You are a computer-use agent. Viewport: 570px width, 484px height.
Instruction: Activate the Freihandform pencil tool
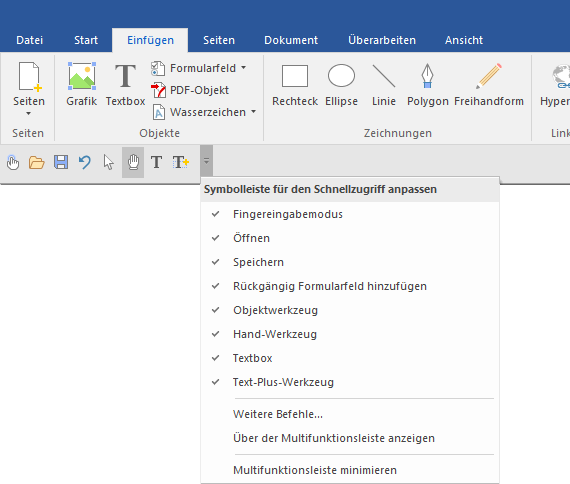(489, 84)
